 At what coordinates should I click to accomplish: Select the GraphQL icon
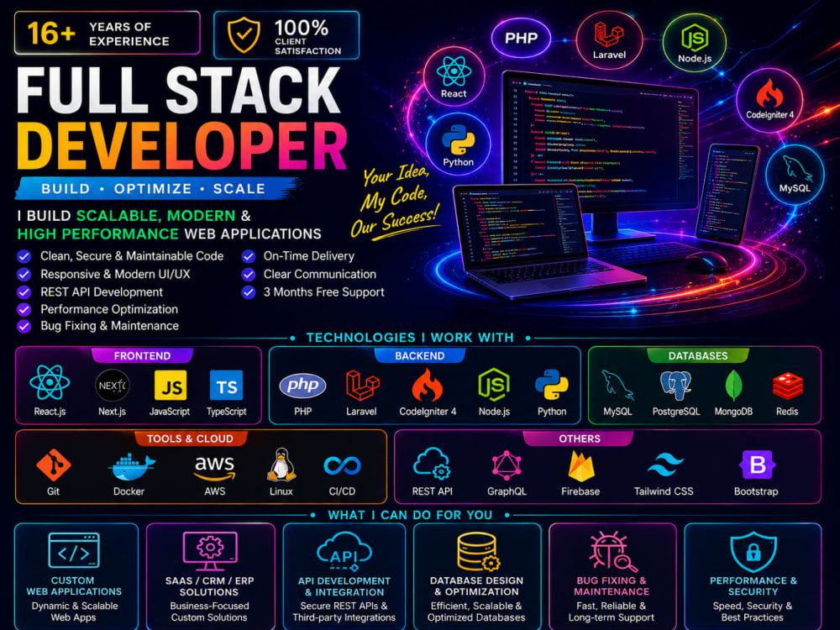(x=507, y=465)
